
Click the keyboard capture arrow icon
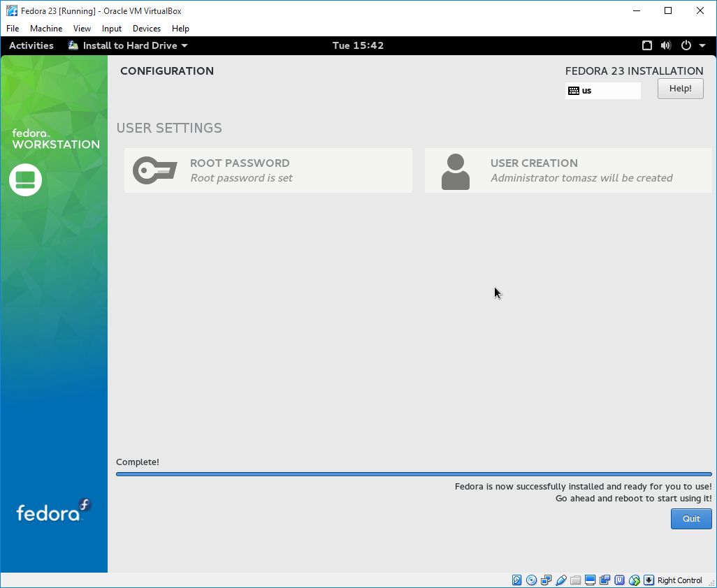(649, 580)
